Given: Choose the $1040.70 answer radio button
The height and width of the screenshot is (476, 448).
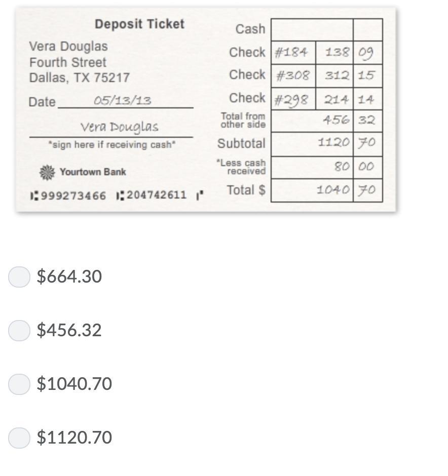Looking at the screenshot, I should (x=19, y=384).
